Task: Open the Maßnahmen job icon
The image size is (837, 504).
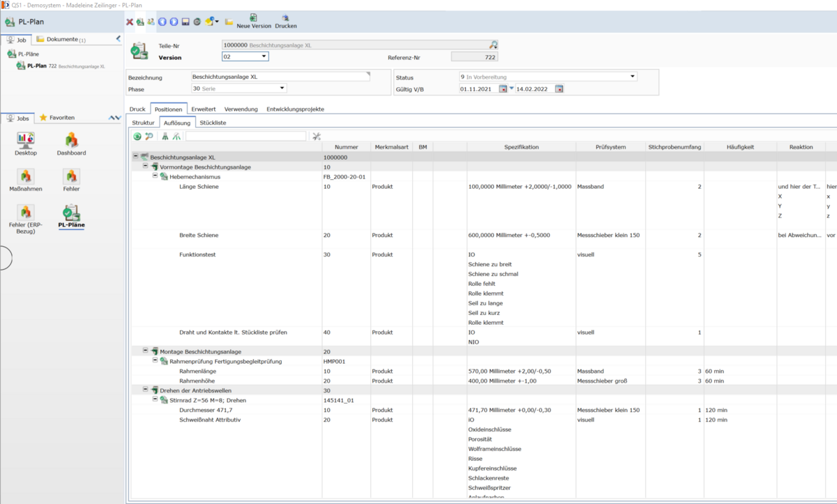Action: point(25,180)
